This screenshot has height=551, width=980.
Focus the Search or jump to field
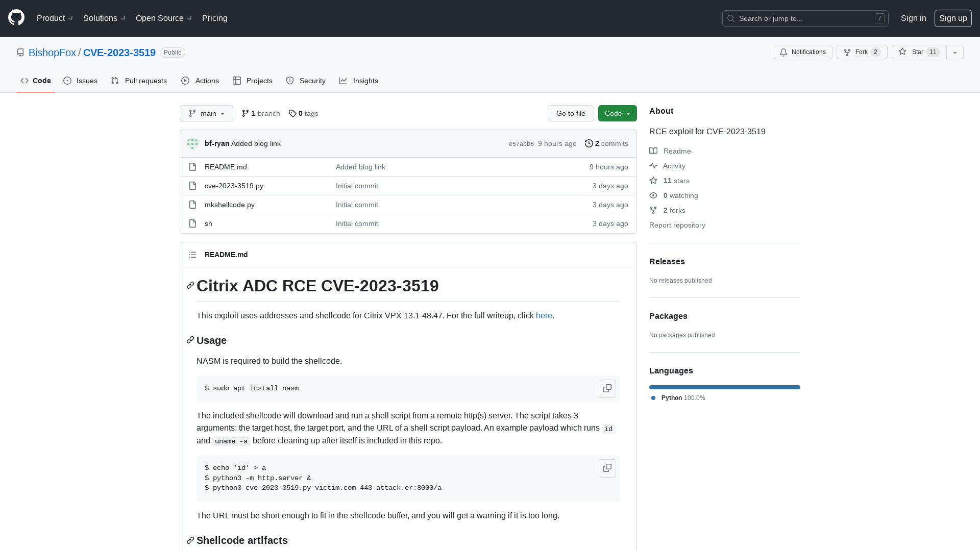coord(805,18)
